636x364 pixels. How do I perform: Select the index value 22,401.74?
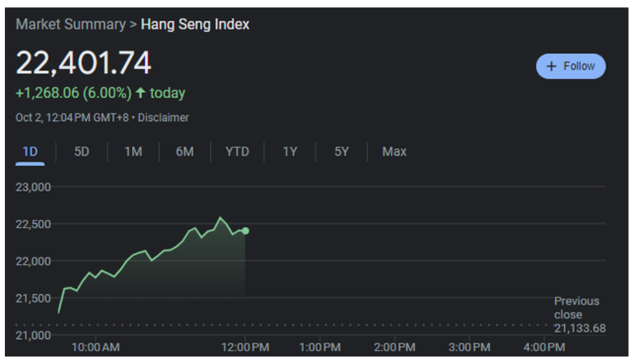(x=84, y=63)
